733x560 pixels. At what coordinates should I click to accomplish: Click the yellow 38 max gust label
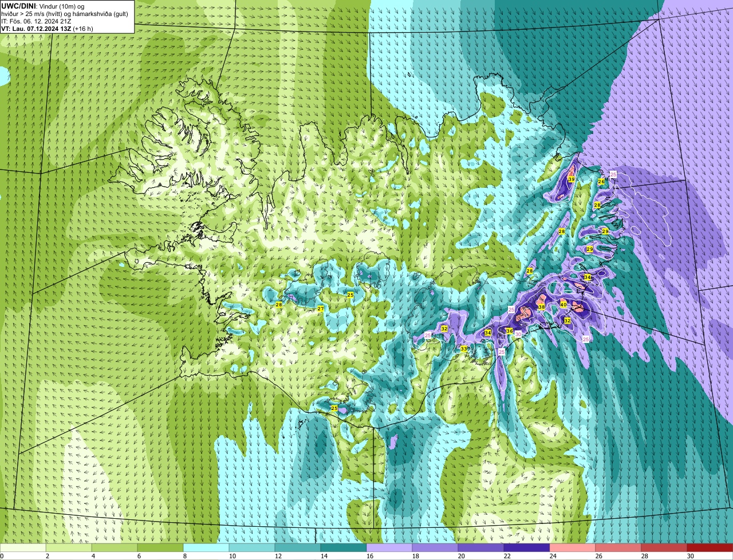tap(542, 307)
